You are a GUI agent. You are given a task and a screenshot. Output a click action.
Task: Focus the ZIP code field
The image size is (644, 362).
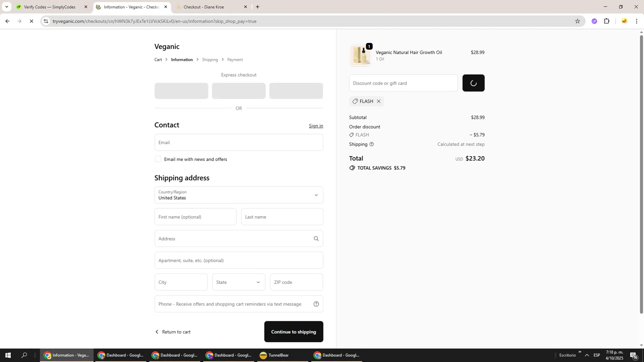[x=296, y=282]
